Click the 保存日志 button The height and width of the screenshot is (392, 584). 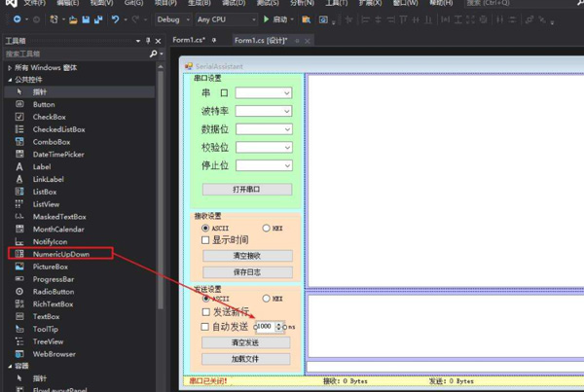tap(247, 272)
